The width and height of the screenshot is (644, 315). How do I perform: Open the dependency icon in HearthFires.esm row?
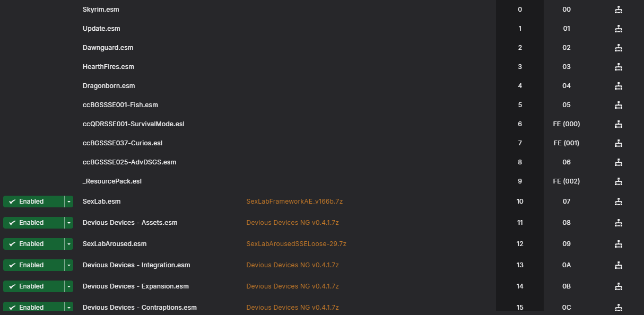(618, 67)
